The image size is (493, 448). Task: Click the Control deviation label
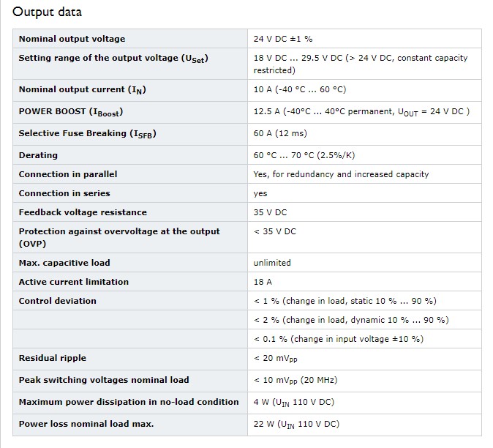coord(58,301)
